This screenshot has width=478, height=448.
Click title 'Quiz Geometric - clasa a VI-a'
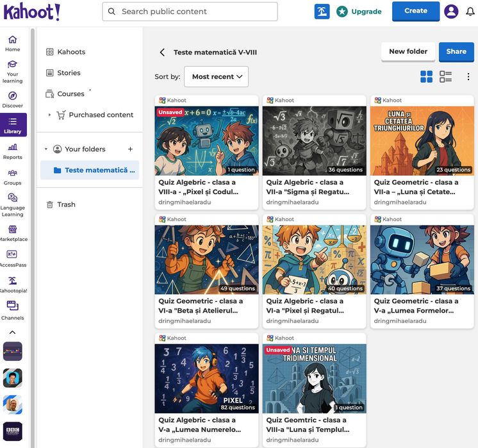(x=201, y=306)
